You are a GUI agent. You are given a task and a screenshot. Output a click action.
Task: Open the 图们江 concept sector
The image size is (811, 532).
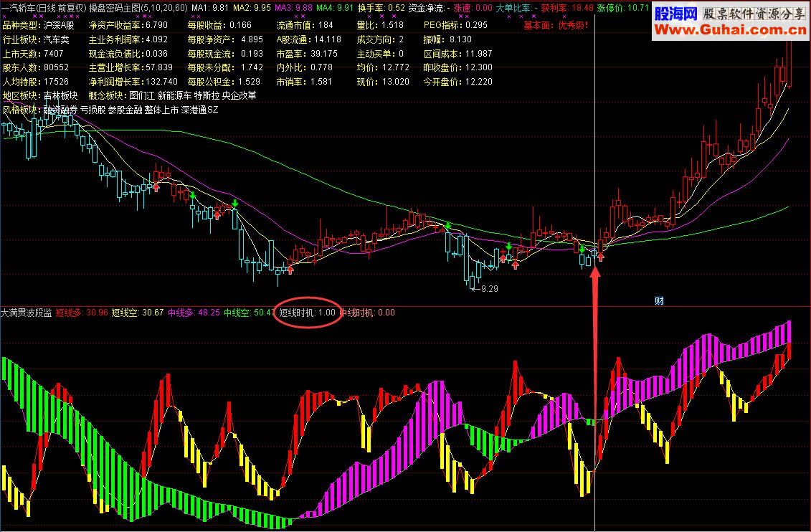pyautogui.click(x=142, y=95)
